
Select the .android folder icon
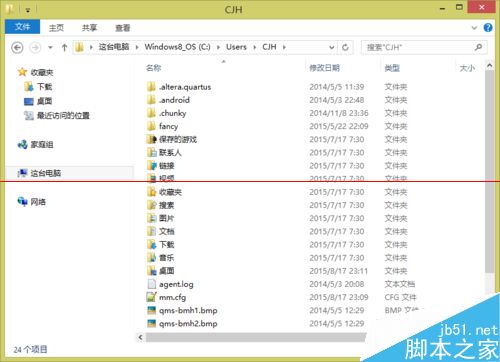[151, 100]
